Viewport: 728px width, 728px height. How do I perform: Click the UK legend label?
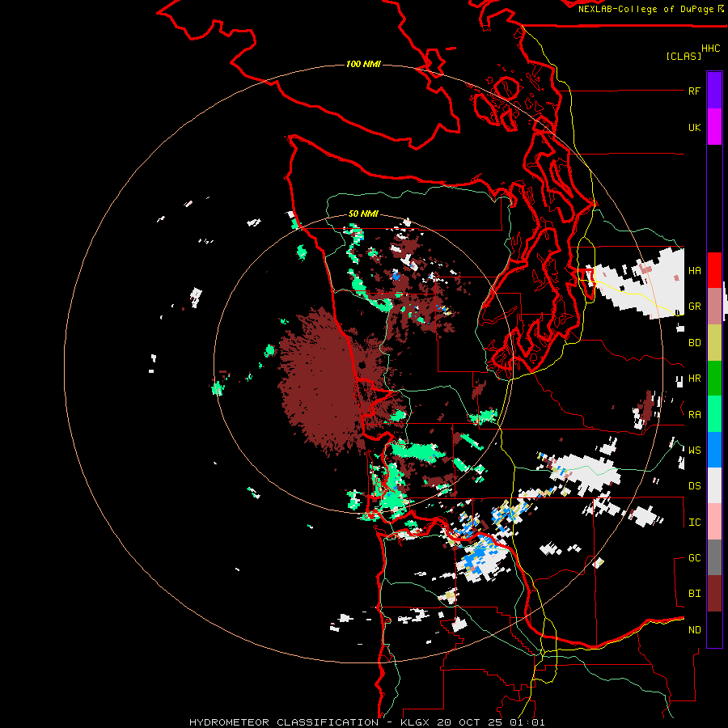pos(694,127)
